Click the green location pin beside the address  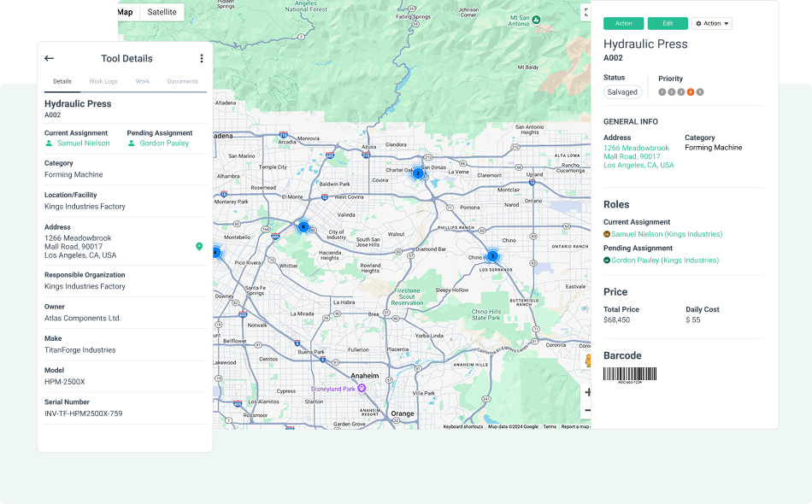pyautogui.click(x=199, y=246)
